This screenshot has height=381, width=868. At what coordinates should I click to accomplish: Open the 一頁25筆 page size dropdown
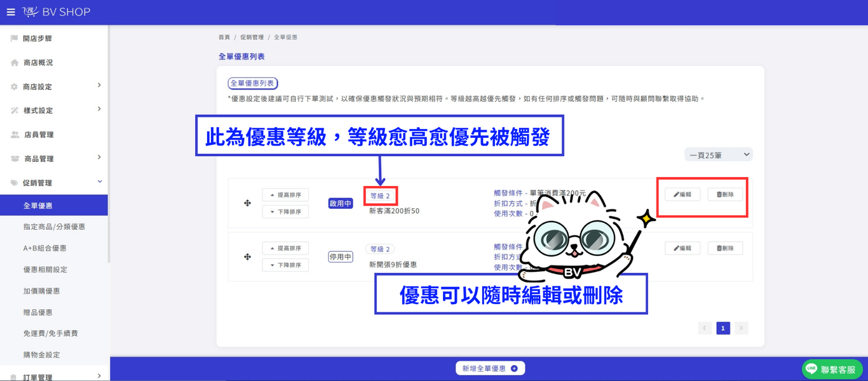point(719,154)
